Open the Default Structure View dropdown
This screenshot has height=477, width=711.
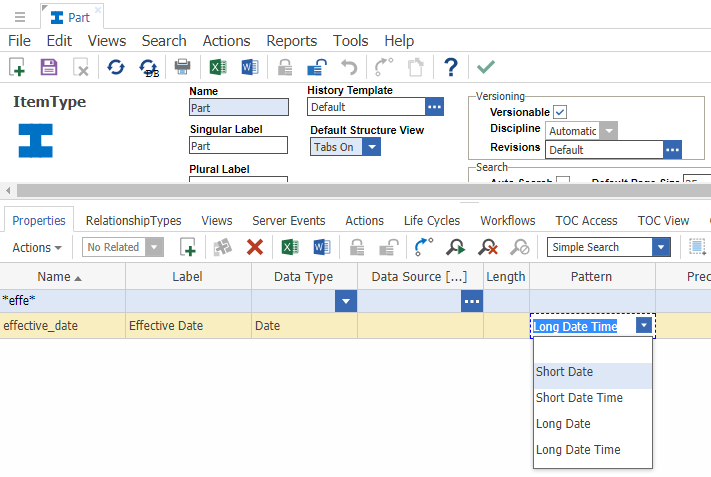tap(371, 147)
